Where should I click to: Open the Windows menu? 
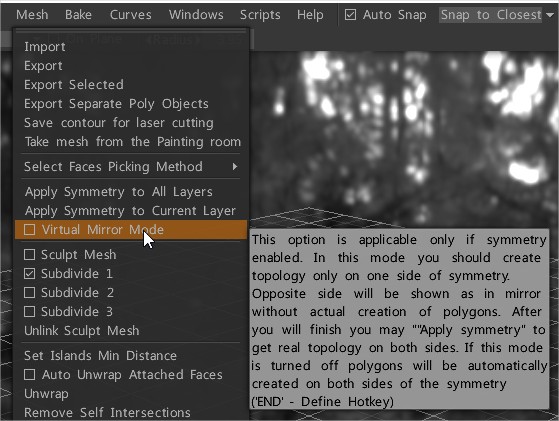pyautogui.click(x=196, y=15)
